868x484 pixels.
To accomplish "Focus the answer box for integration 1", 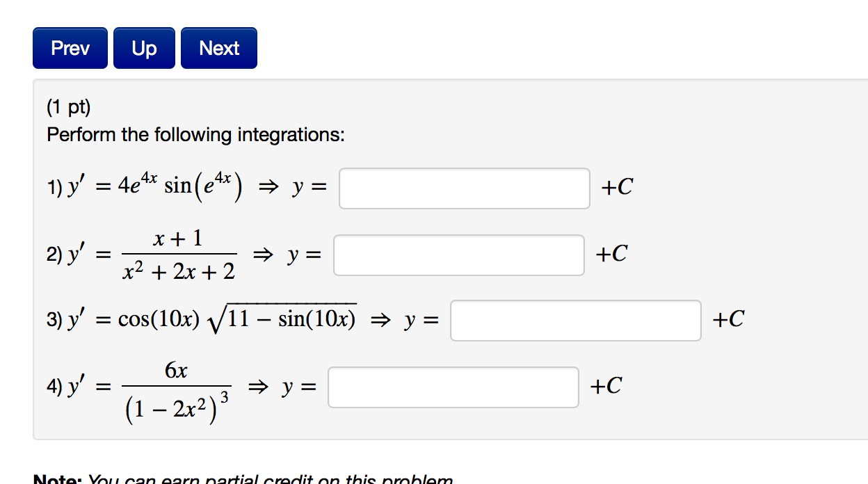I will tap(465, 188).
